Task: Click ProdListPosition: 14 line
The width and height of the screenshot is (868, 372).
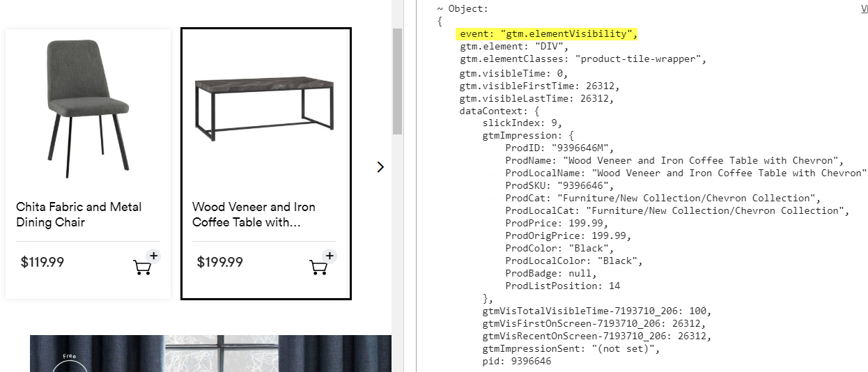Action: (x=564, y=286)
